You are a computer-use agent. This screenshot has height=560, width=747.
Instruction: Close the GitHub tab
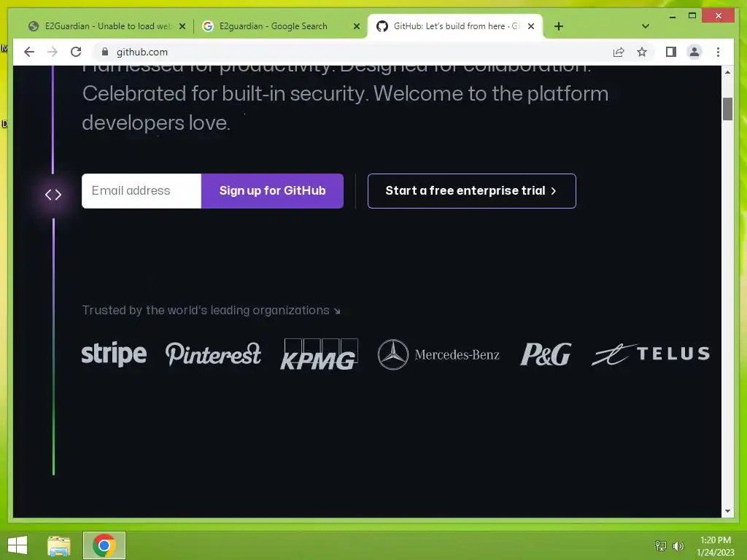point(531,26)
